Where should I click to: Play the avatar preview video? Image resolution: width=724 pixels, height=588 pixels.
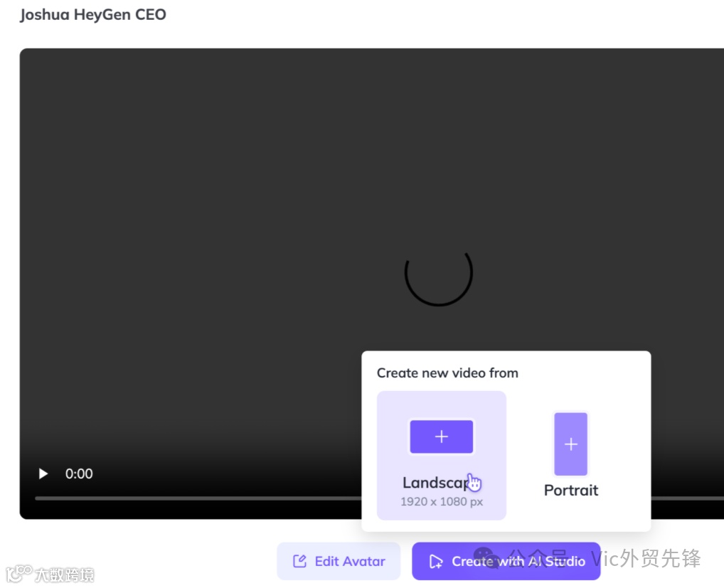coord(43,474)
